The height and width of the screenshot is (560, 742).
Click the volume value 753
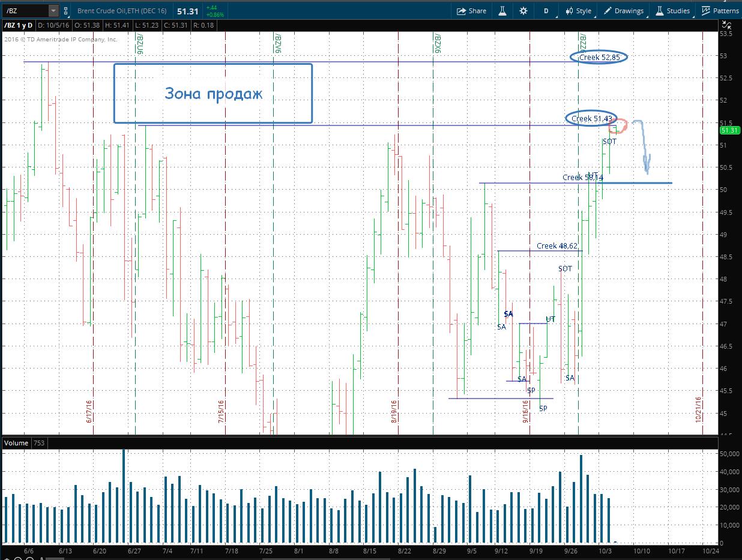[x=39, y=443]
